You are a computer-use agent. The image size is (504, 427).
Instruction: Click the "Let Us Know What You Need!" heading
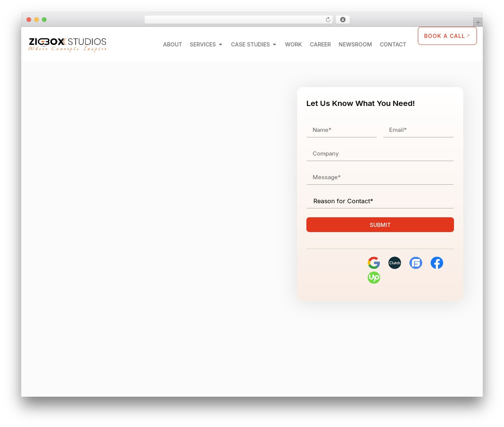(360, 103)
